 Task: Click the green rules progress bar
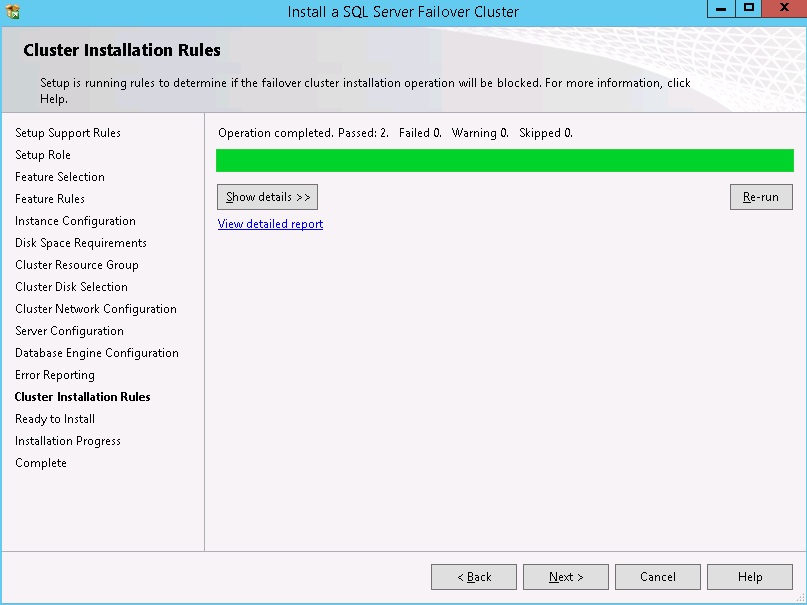click(x=504, y=161)
